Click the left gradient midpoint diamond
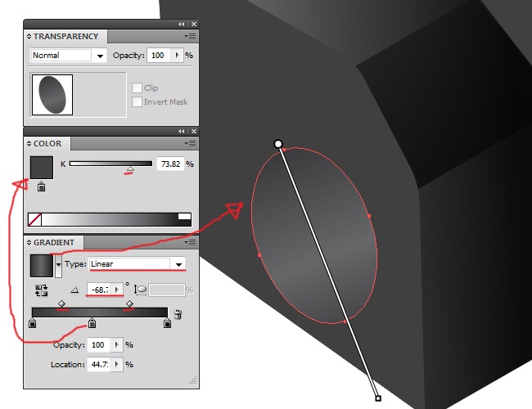This screenshot has width=532, height=409. [x=61, y=303]
